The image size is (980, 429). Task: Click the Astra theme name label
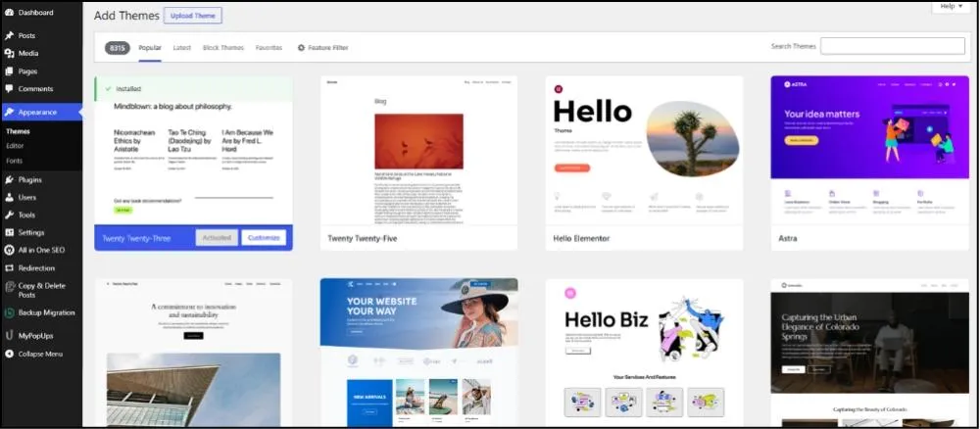788,239
